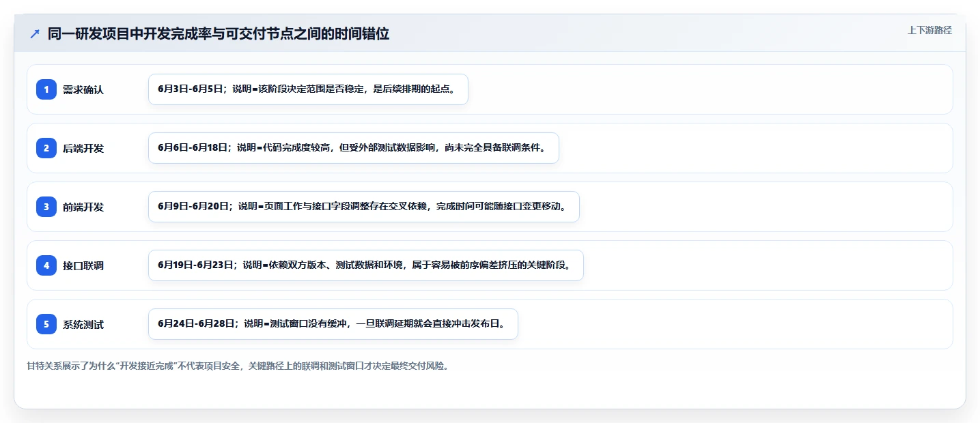Image resolution: width=980 pixels, height=423 pixels.
Task: Click step badge 2 for 后端开发
Action: pyautogui.click(x=46, y=148)
